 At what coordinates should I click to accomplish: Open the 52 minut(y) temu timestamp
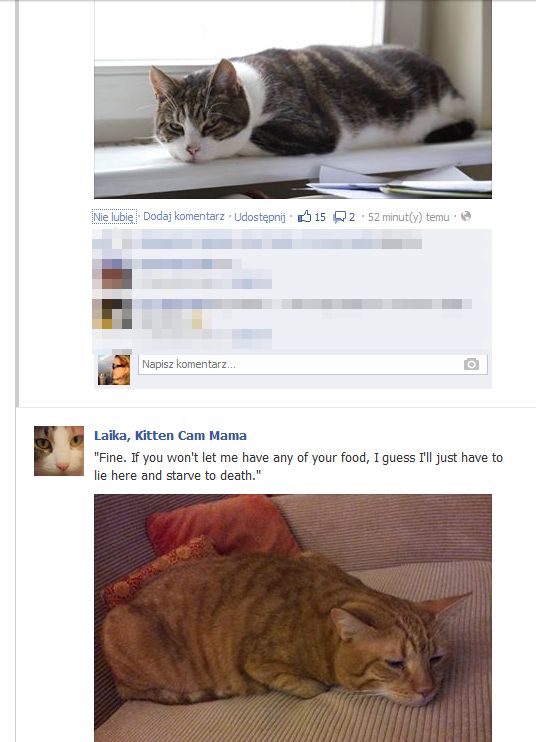click(408, 217)
